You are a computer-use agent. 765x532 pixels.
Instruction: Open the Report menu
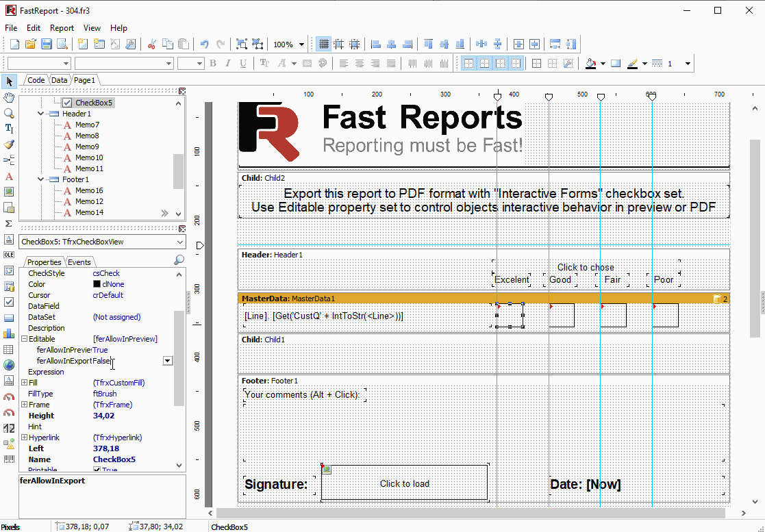click(x=62, y=28)
